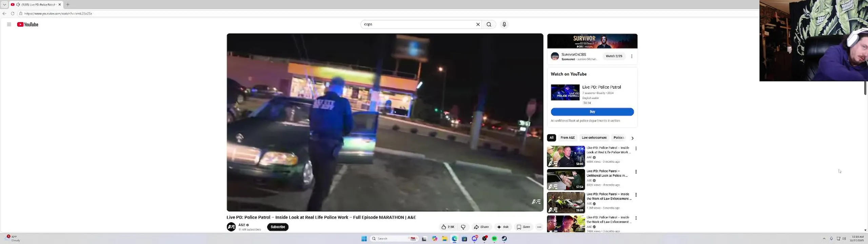
Task: Go to YouTube home via logo
Action: tap(27, 24)
